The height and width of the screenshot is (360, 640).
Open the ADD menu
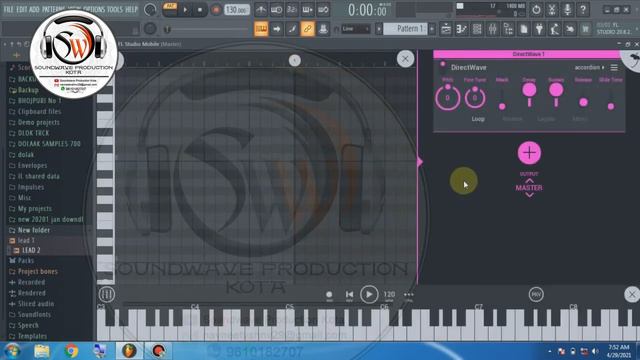35,9
